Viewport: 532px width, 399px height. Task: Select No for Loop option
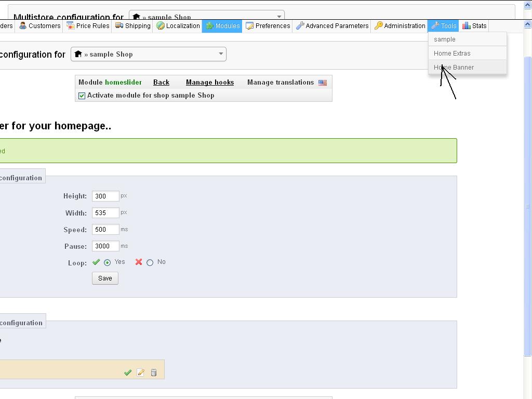150,262
